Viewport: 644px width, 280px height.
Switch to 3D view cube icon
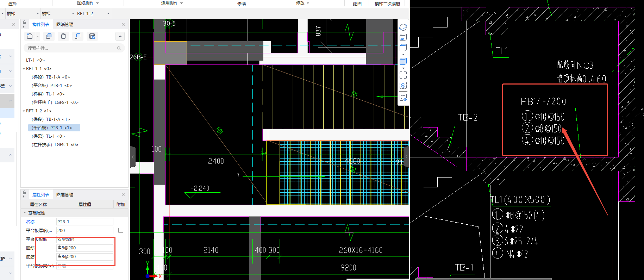click(403, 37)
